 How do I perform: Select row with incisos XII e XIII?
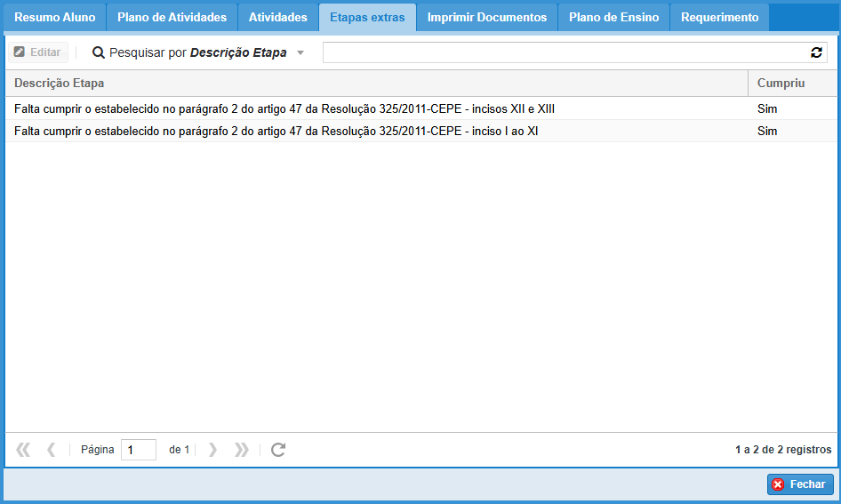pos(284,108)
